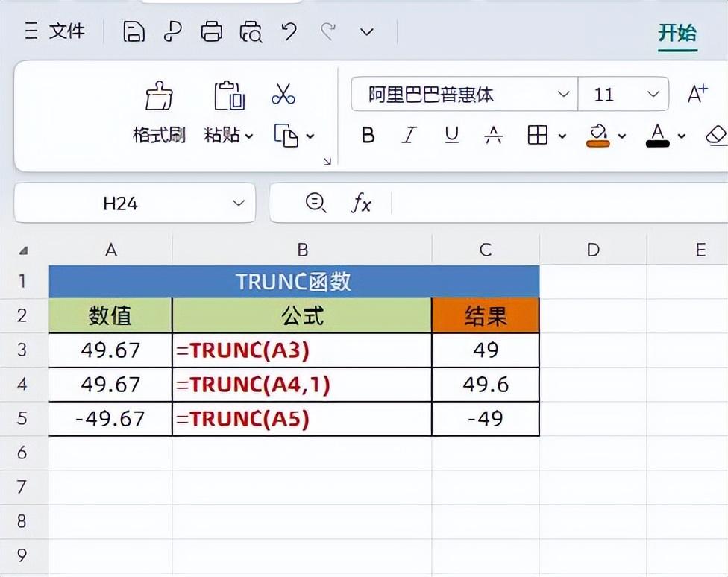This screenshot has height=577, width=728.
Task: Select cell A5 with -49.67
Action: 110,419
